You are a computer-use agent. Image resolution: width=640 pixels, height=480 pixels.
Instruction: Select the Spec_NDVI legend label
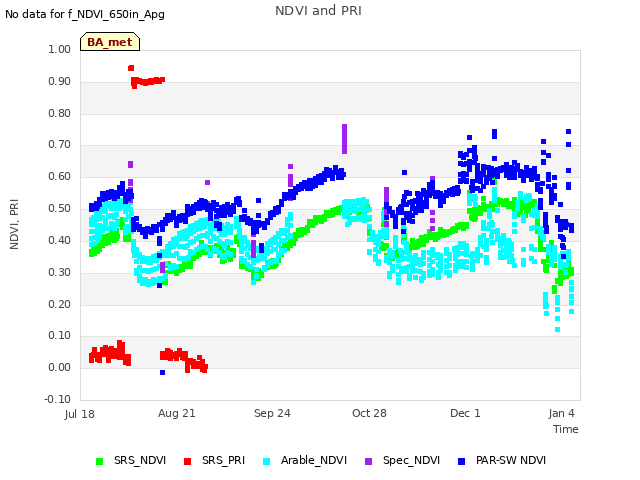(x=411, y=460)
